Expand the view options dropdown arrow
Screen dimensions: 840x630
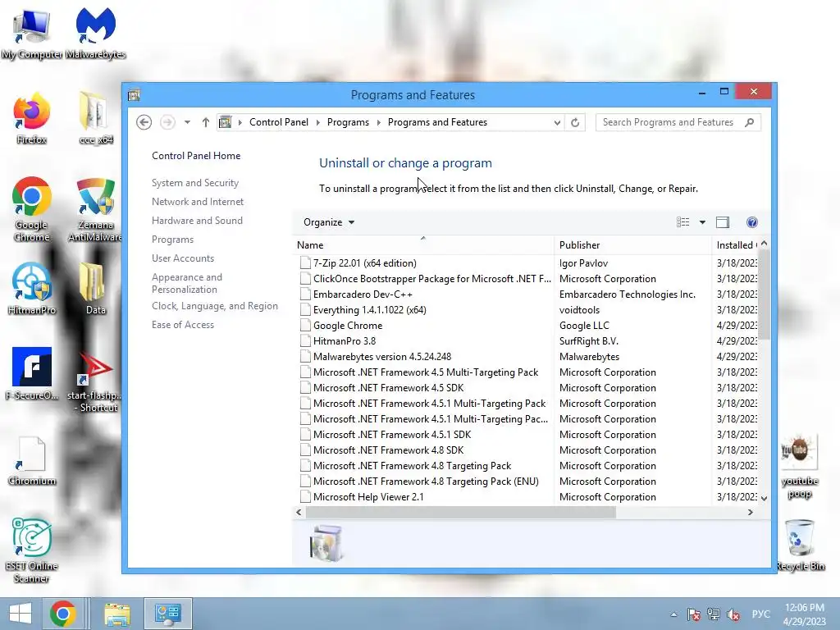[702, 221]
